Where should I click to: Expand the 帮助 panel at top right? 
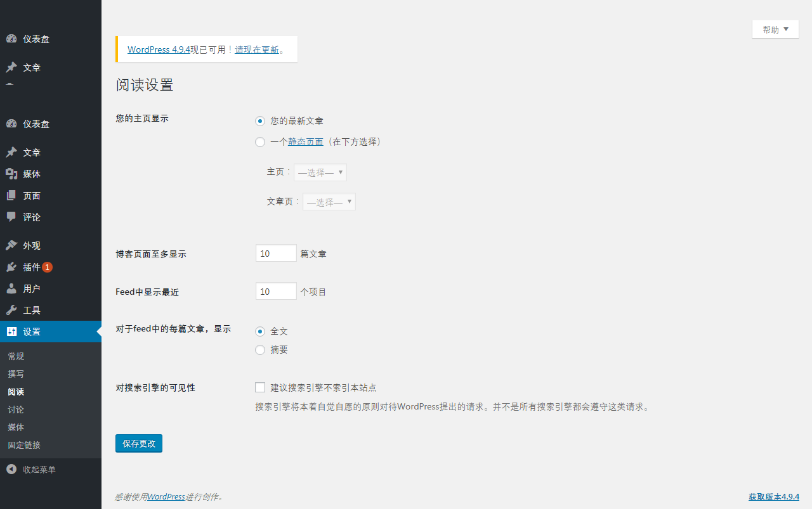click(x=775, y=29)
